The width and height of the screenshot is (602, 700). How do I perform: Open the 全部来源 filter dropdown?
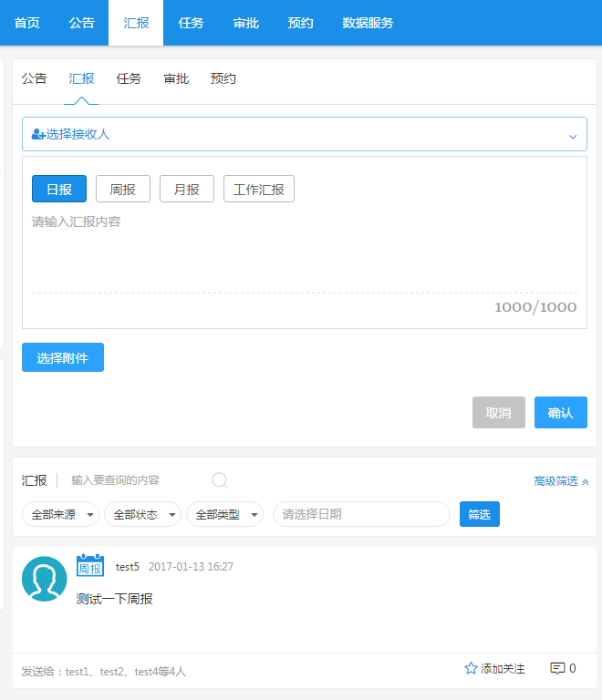coord(61,514)
